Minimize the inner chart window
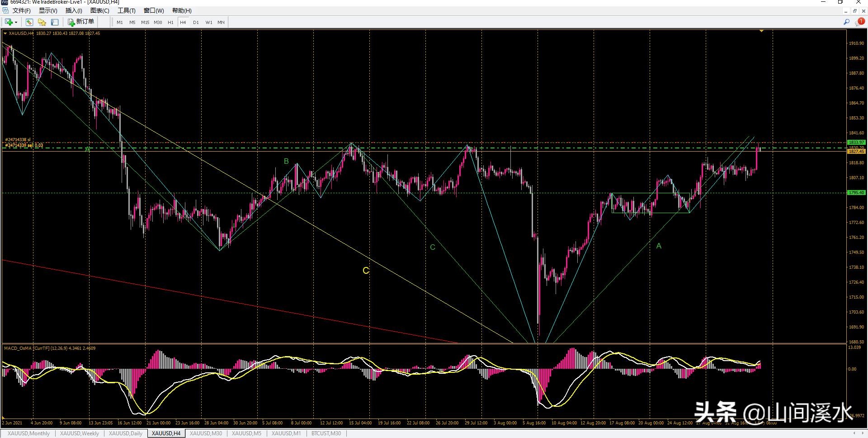 [847, 10]
